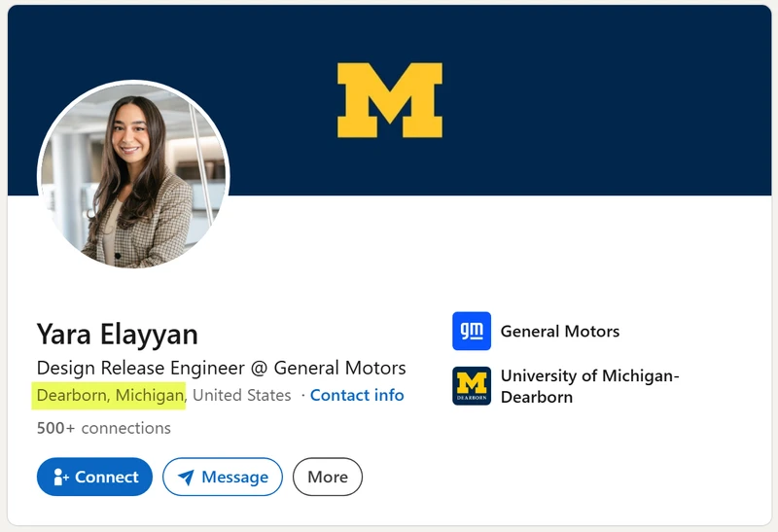Click the add-person icon inside Connect
Image resolution: width=778 pixels, height=532 pixels.
[x=60, y=477]
